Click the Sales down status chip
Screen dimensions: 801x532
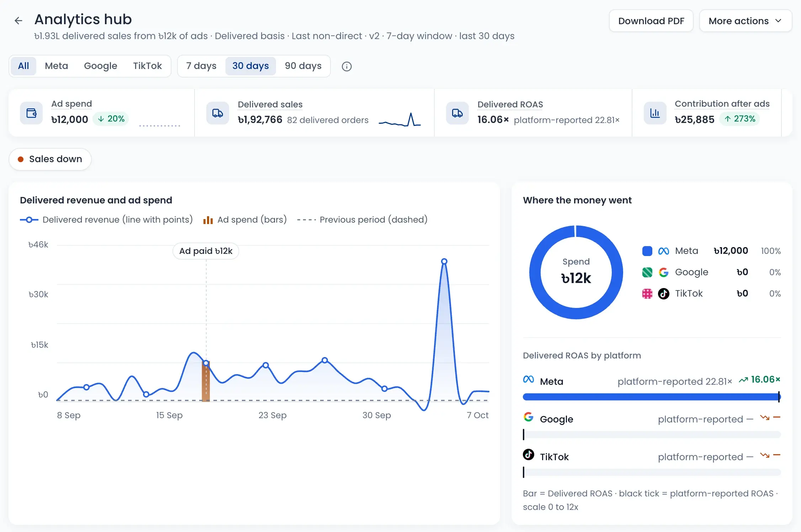coord(50,159)
